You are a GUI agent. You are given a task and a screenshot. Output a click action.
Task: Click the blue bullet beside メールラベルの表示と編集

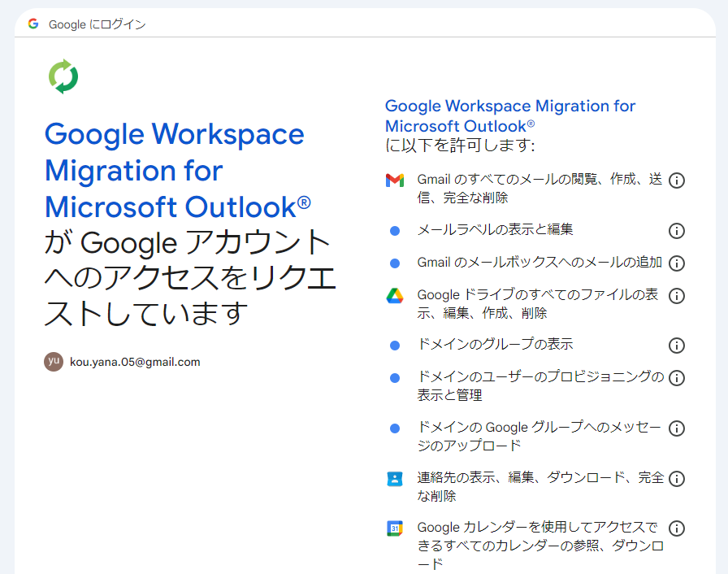(395, 231)
